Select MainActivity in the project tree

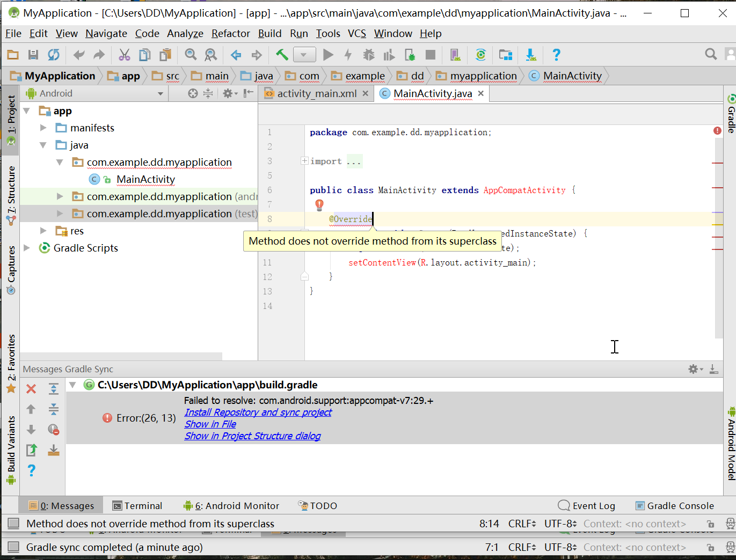point(145,180)
